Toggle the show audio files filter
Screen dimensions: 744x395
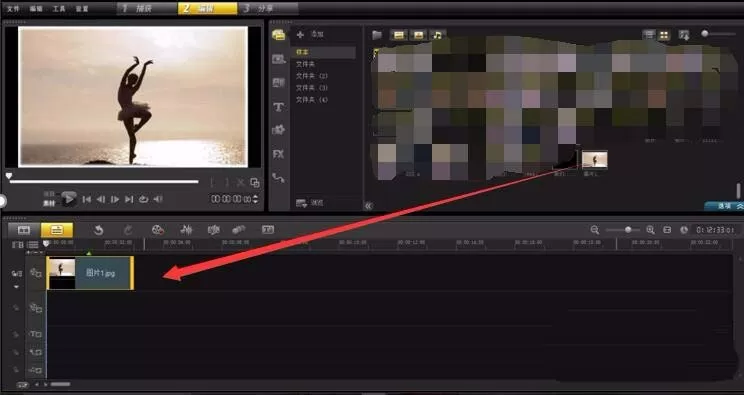[x=437, y=35]
